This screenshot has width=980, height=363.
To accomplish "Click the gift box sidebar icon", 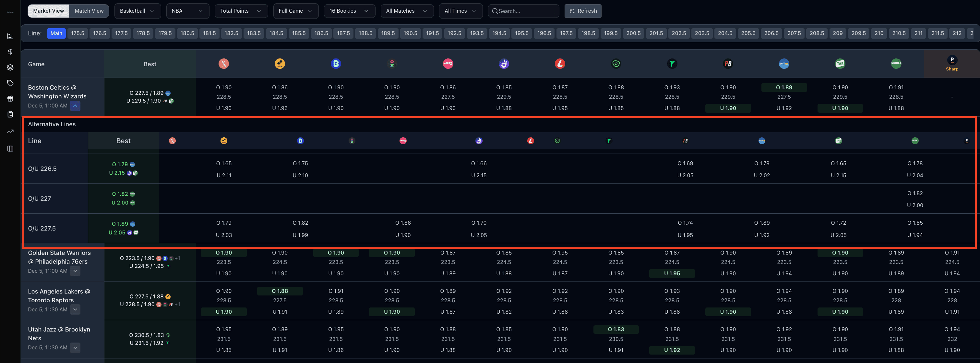I will point(10,99).
